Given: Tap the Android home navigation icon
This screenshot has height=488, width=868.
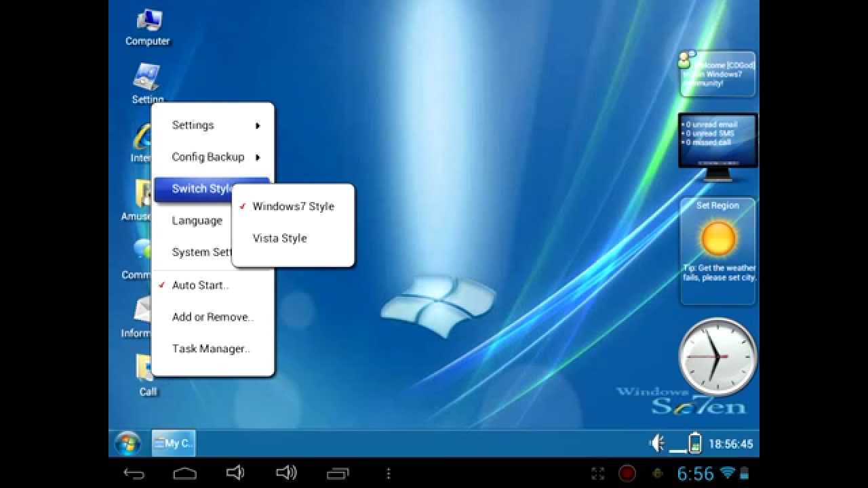Looking at the screenshot, I should [x=184, y=472].
